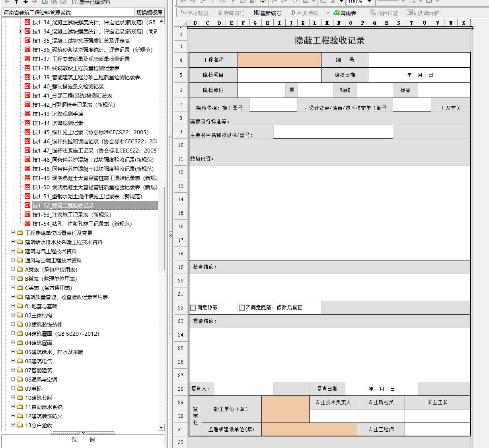The height and width of the screenshot is (448, 489).
Task: Check the 同意隐蔽 checkbox
Action: click(193, 307)
